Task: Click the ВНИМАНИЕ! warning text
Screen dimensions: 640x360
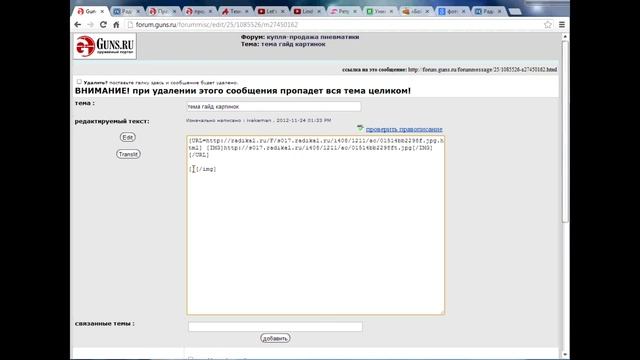Action: point(243,91)
